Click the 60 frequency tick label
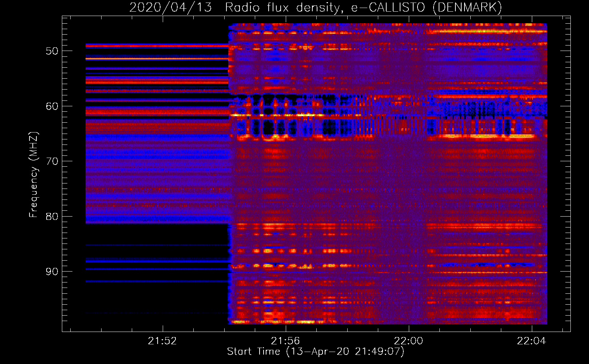This screenshot has width=589, height=364. [52, 106]
